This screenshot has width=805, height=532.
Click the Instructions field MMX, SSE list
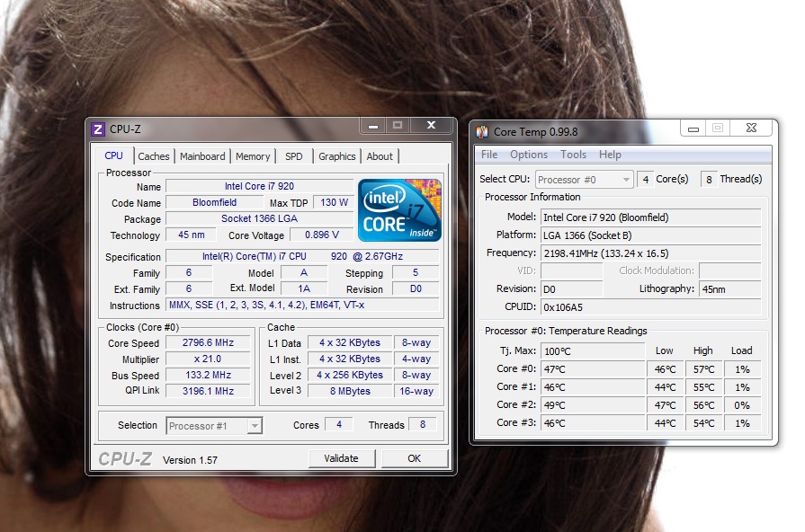[x=302, y=306]
